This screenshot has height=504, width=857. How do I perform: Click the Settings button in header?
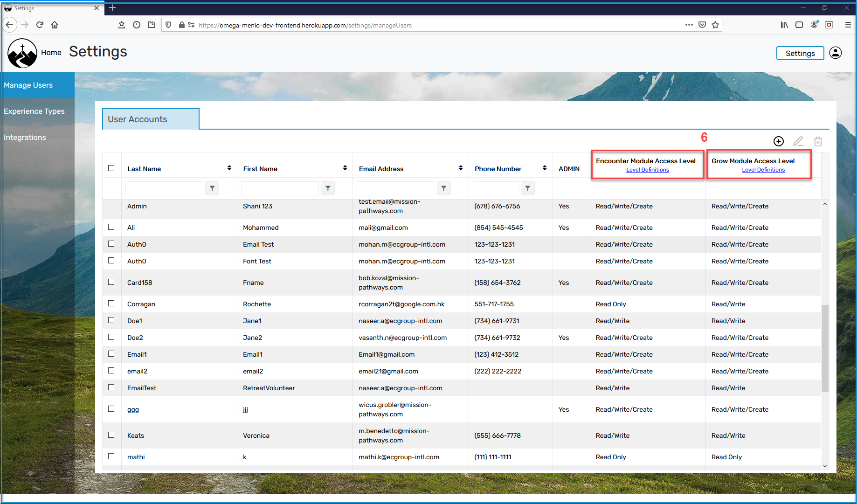(800, 53)
